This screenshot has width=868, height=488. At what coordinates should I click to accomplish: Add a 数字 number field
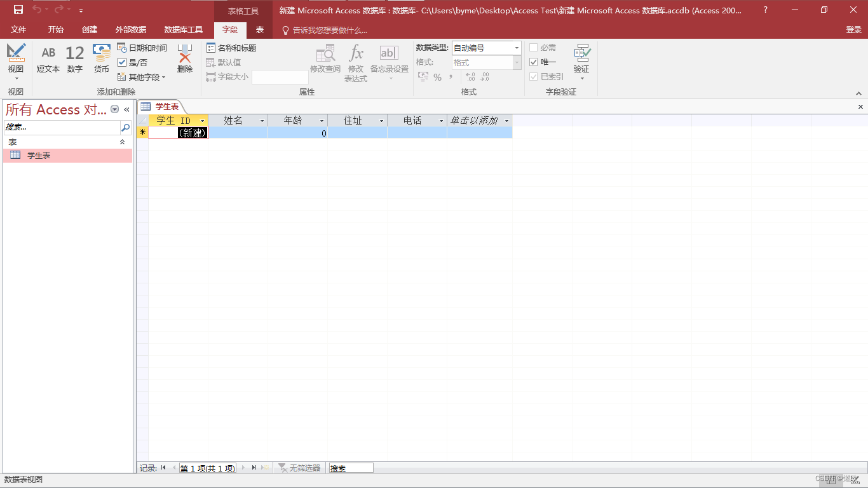74,59
